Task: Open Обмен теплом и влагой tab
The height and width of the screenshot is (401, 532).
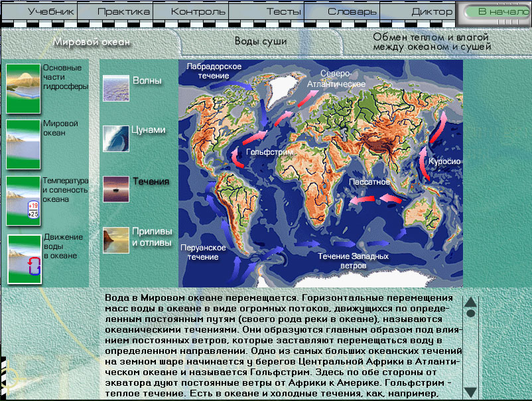Action: [x=432, y=41]
